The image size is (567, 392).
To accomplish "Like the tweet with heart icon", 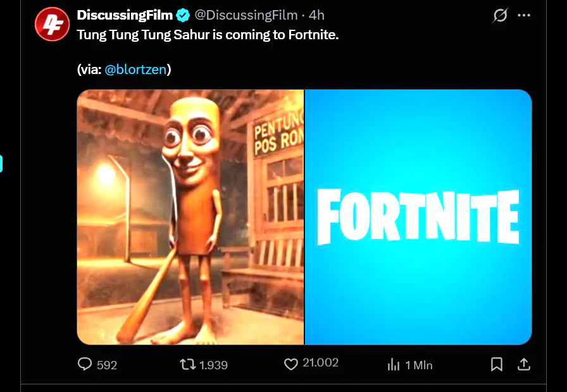I will point(290,364).
